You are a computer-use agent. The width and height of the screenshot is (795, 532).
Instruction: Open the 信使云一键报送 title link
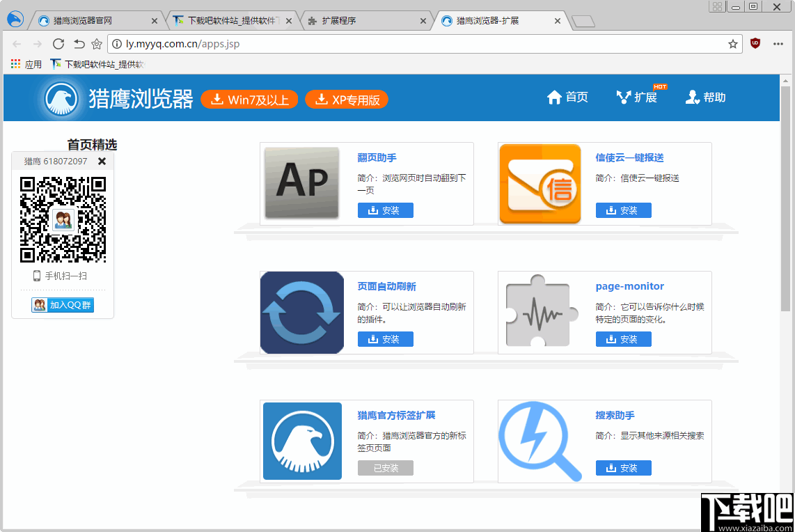pyautogui.click(x=630, y=158)
